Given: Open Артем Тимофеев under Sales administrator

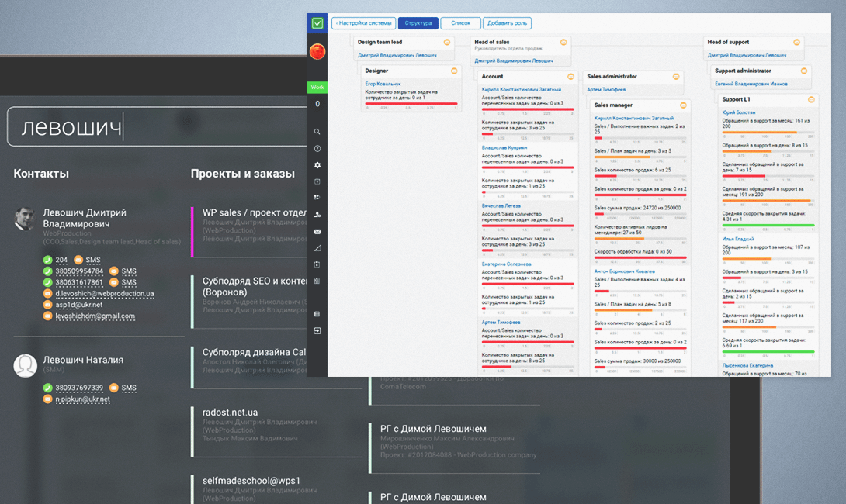Looking at the screenshot, I should point(606,89).
